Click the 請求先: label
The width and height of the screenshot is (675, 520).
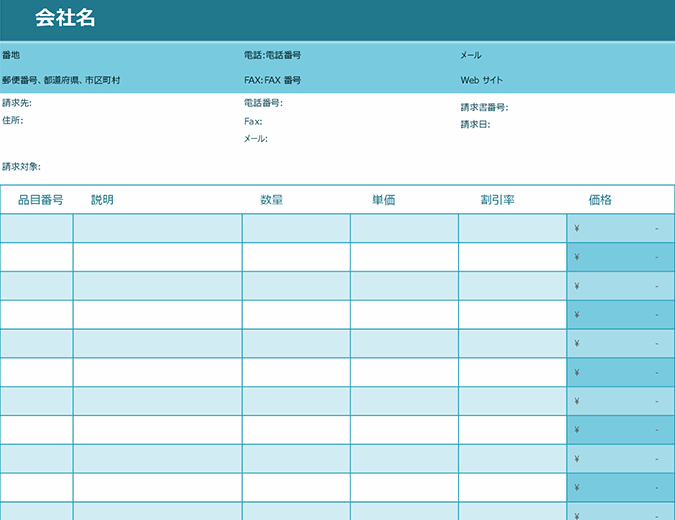coord(17,103)
